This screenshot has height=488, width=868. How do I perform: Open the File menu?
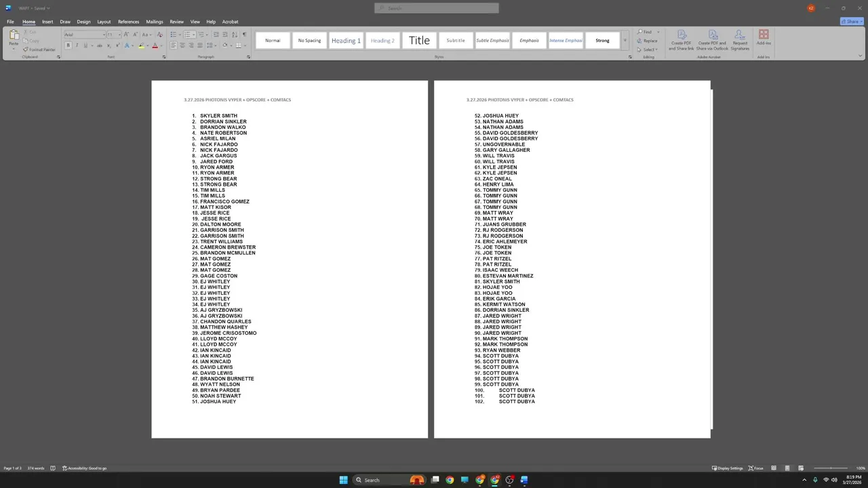10,22
